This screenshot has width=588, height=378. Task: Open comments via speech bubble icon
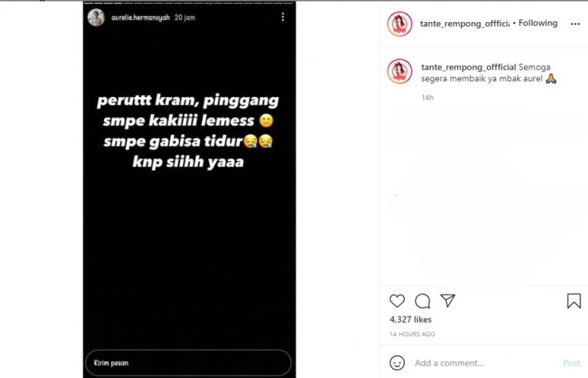(422, 301)
